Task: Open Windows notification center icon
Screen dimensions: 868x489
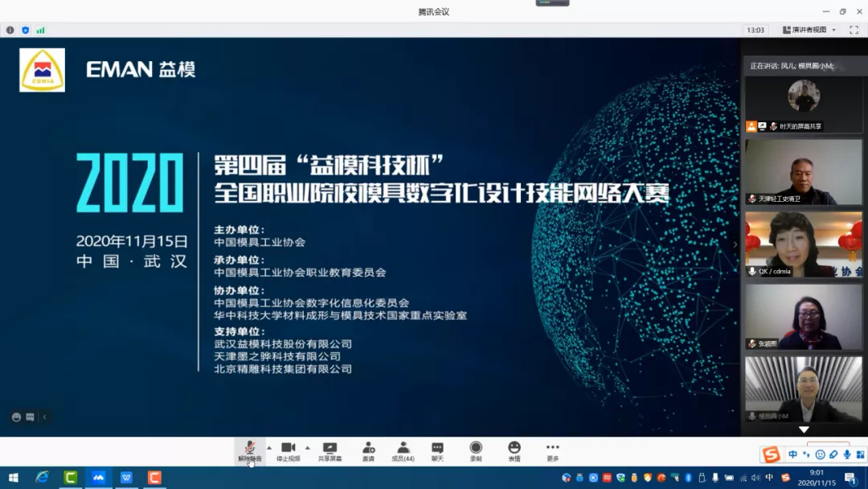Action: pos(850,478)
